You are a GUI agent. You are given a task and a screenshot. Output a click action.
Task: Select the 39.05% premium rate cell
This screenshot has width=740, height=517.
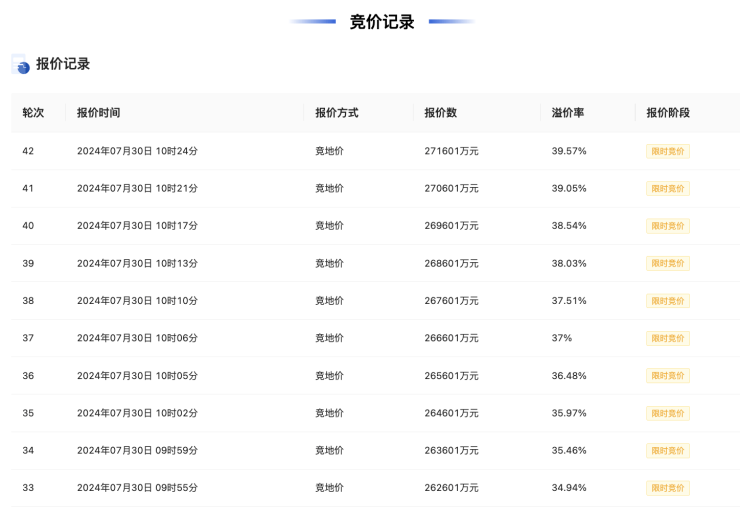click(x=569, y=188)
